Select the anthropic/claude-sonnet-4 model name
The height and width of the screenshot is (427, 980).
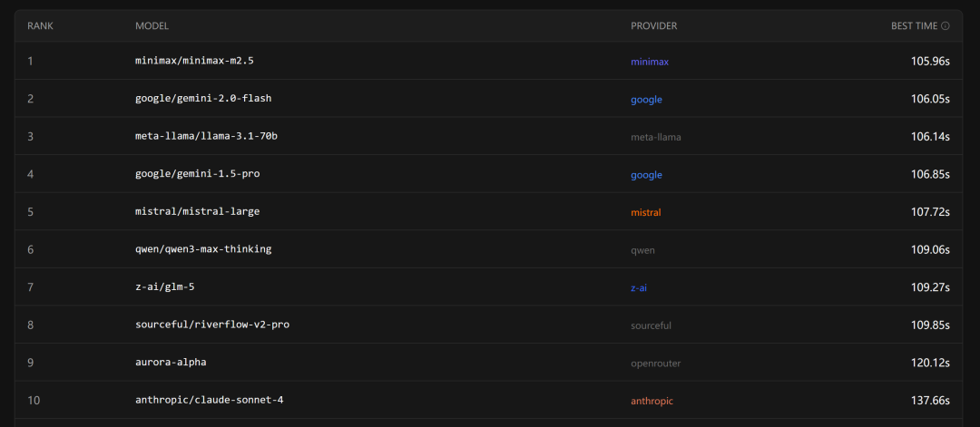click(202, 400)
